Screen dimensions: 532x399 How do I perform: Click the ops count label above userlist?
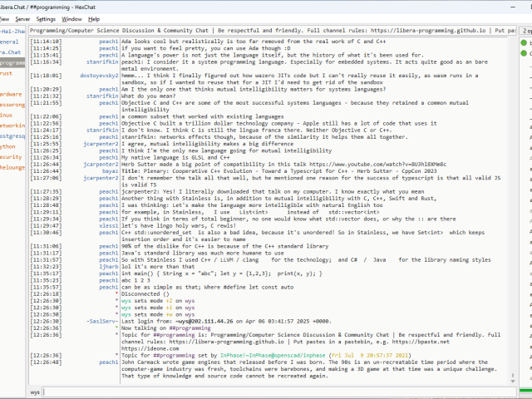525,31
